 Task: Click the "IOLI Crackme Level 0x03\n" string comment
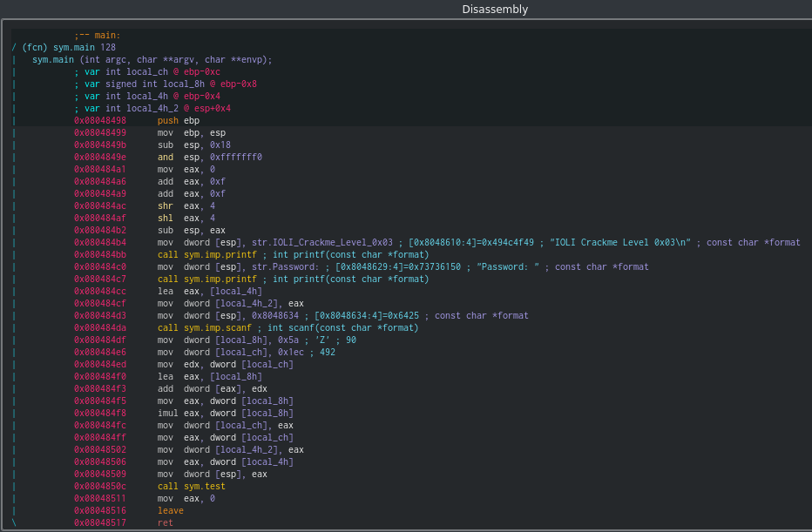coord(620,242)
